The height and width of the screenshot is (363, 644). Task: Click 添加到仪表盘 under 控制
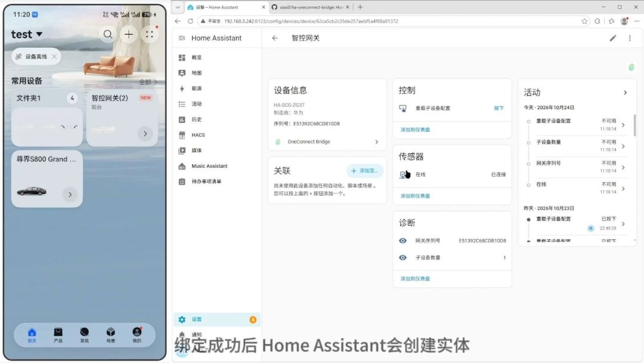(415, 130)
